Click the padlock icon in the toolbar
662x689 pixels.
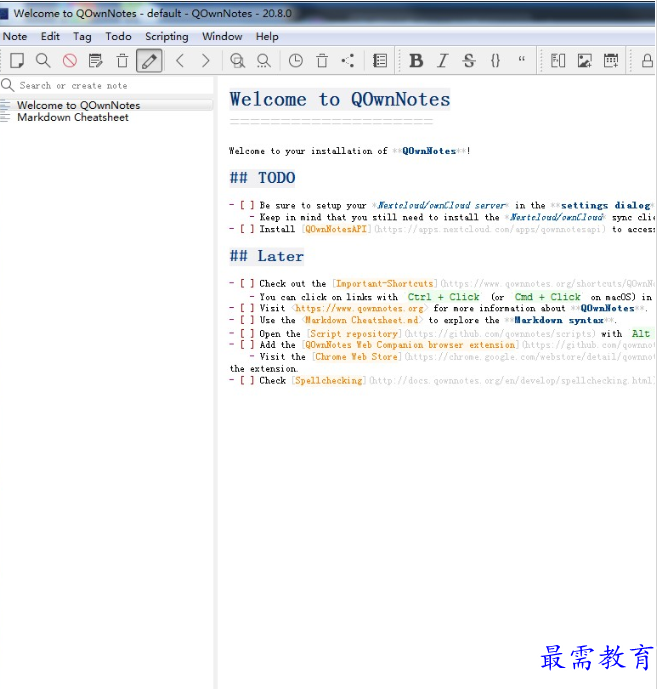click(x=647, y=61)
